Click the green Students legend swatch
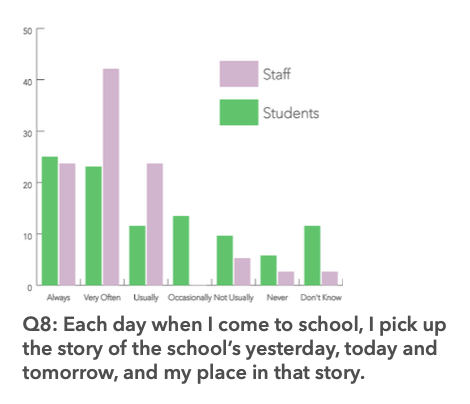 click(x=239, y=112)
